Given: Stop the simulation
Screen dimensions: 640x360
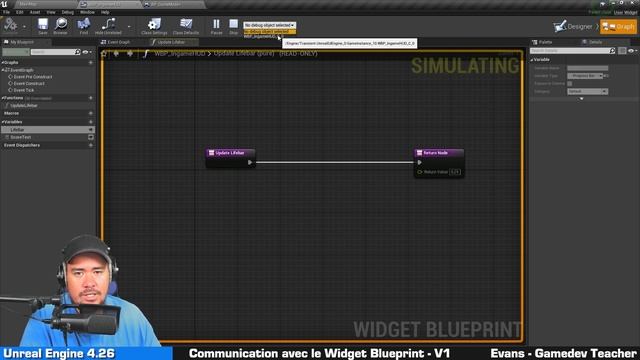Looking at the screenshot, I should tap(233, 26).
